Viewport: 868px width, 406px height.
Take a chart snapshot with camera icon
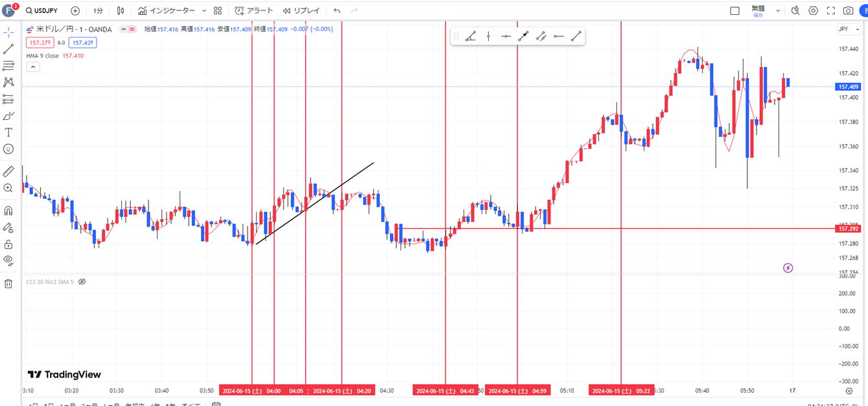click(848, 11)
